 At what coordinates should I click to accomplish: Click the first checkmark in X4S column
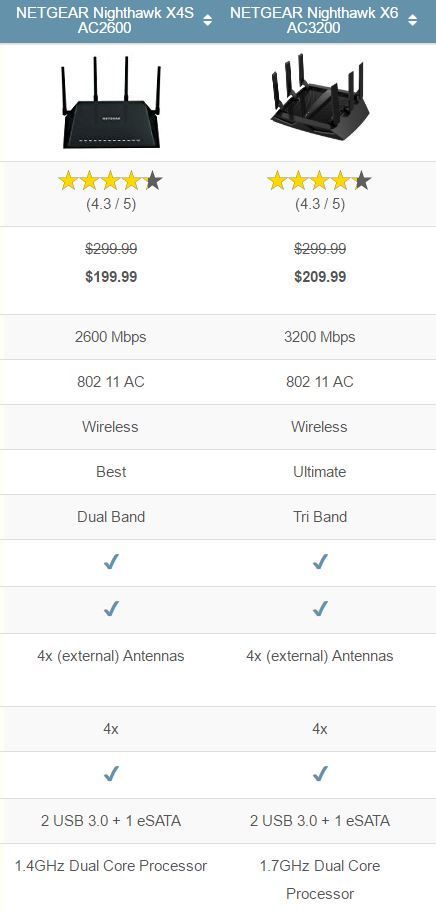pyautogui.click(x=110, y=562)
